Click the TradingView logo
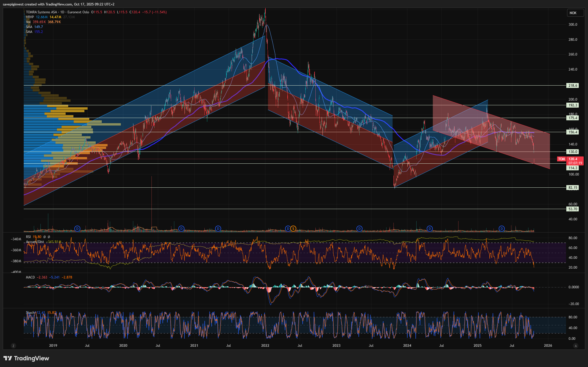Viewport: 588px width, 367px height. 26,358
